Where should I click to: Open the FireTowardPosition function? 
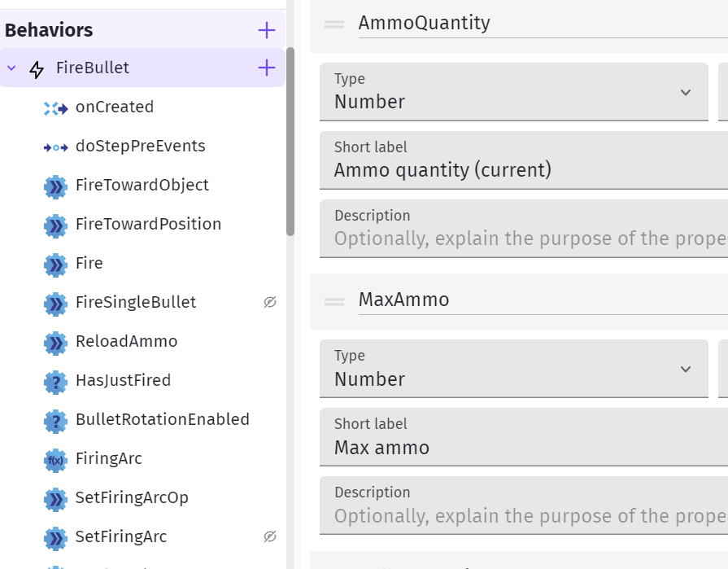point(148,224)
